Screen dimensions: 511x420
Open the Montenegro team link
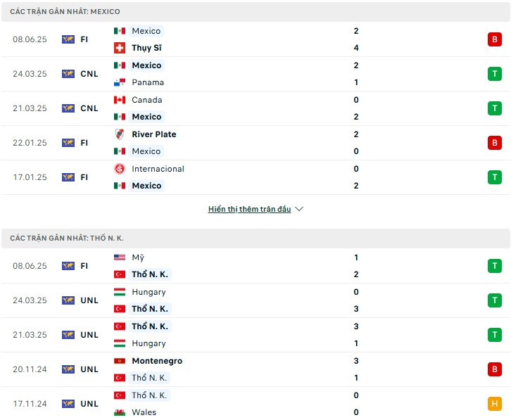pos(157,361)
